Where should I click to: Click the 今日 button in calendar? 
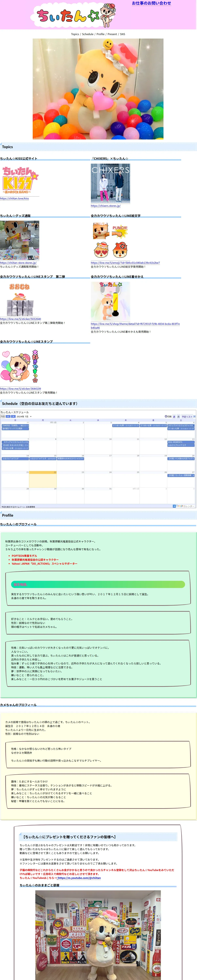pyautogui.click(x=3, y=416)
